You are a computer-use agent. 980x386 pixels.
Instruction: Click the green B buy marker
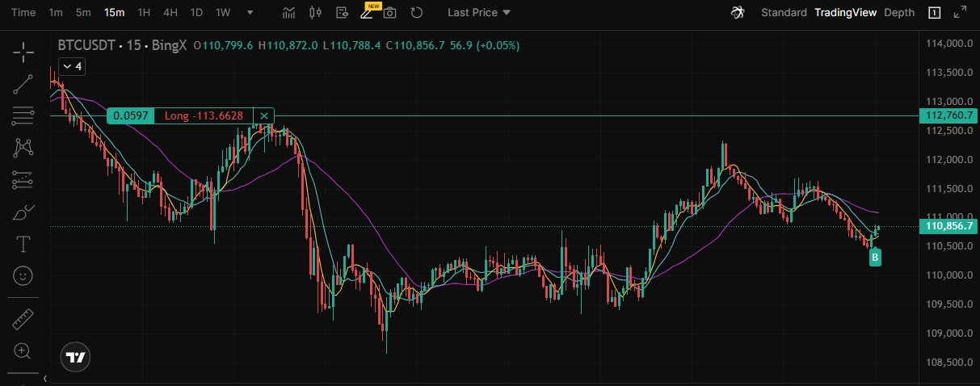(875, 258)
